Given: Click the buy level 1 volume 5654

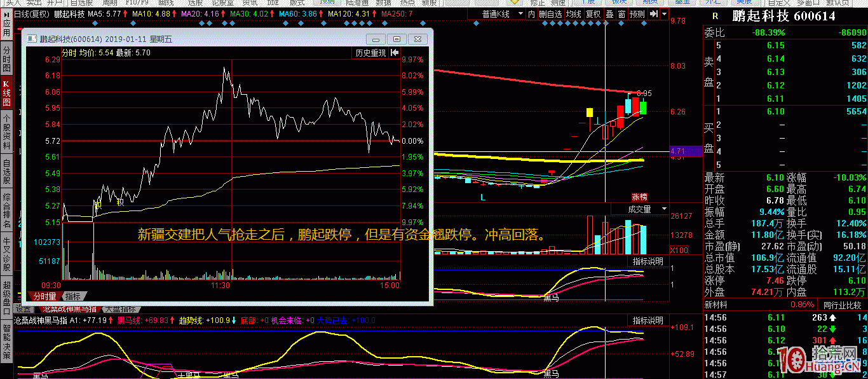Looking at the screenshot, I should (x=856, y=112).
